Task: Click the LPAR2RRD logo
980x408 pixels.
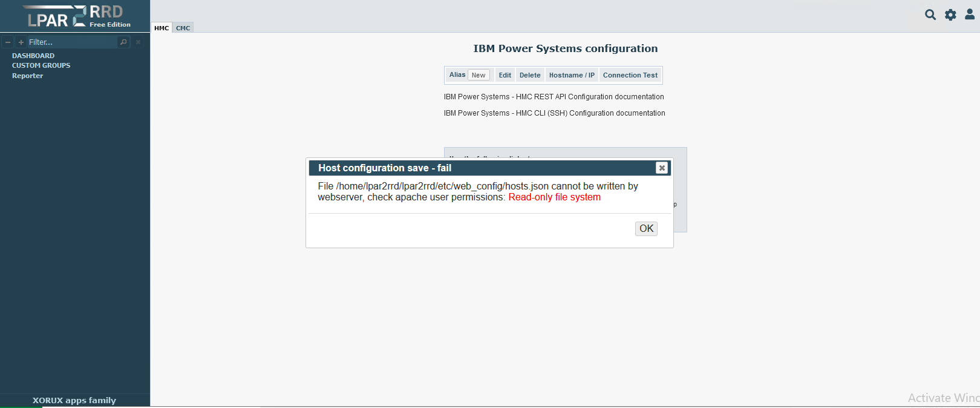Action: point(75,16)
